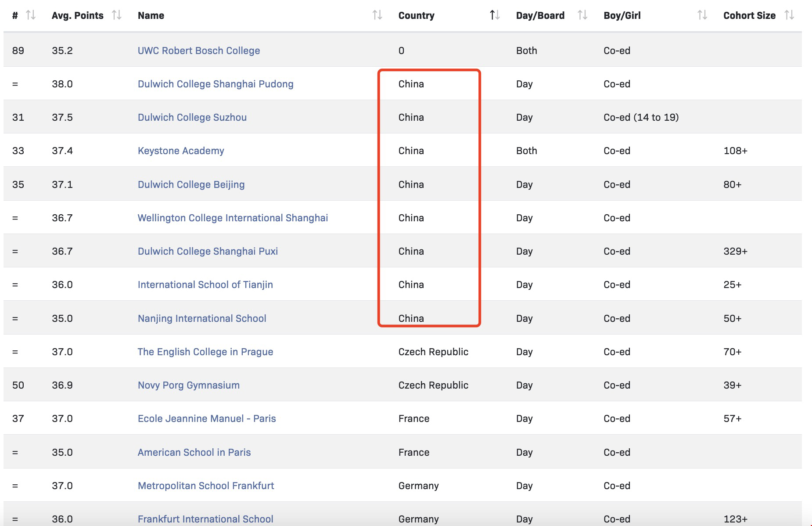Screen dimensions: 812x526
Task: Select cohort size 80+ cell
Action: pos(733,184)
